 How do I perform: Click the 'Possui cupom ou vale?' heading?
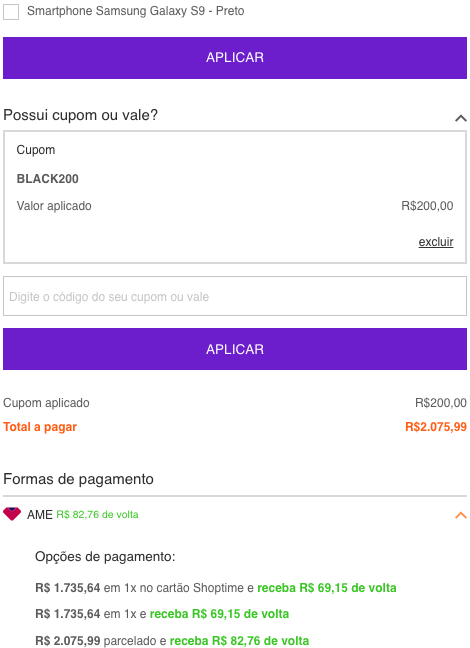point(81,115)
